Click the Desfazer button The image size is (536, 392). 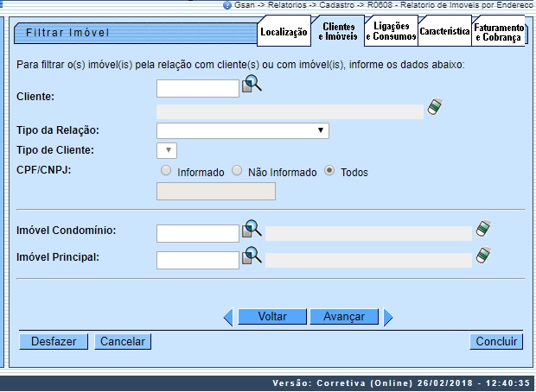[54, 341]
